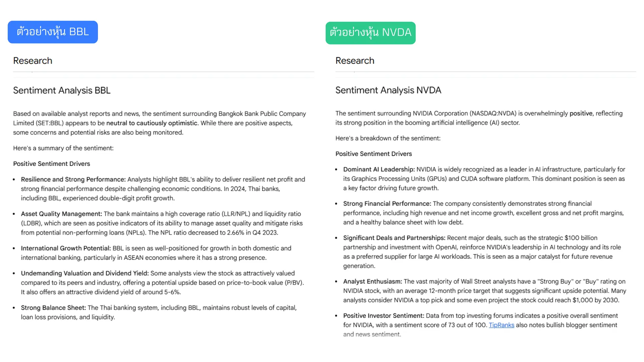Click the Undemanding Valuation and Dividend Yield label
The height and width of the screenshot is (362, 644).
(85, 274)
